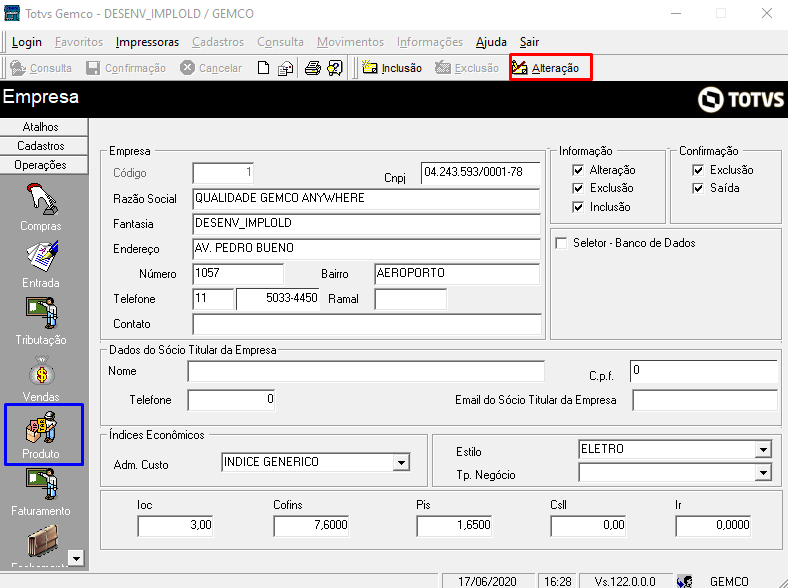788x588 pixels.
Task: Expand the Adm. Custo dropdown
Action: pyautogui.click(x=401, y=462)
